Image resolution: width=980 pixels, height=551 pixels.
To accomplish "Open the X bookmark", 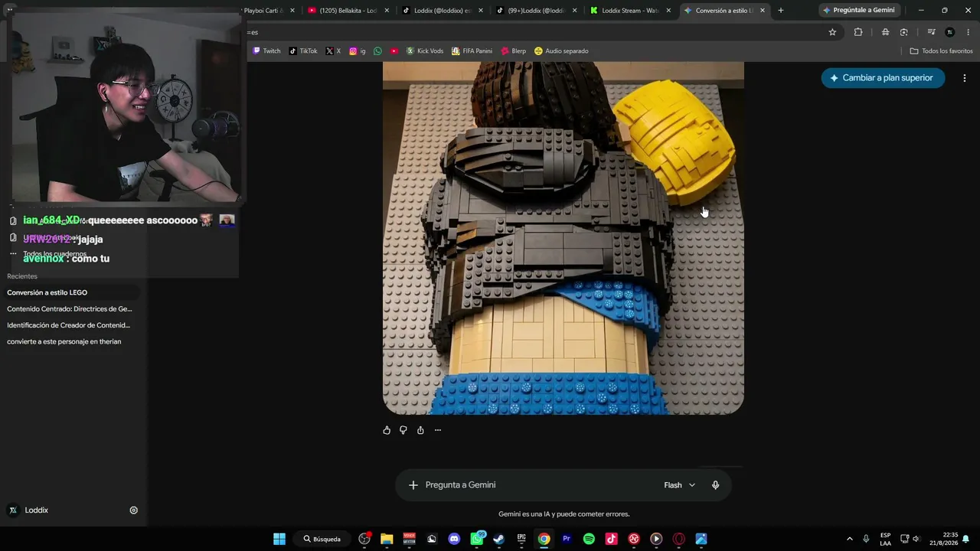I will coord(333,51).
